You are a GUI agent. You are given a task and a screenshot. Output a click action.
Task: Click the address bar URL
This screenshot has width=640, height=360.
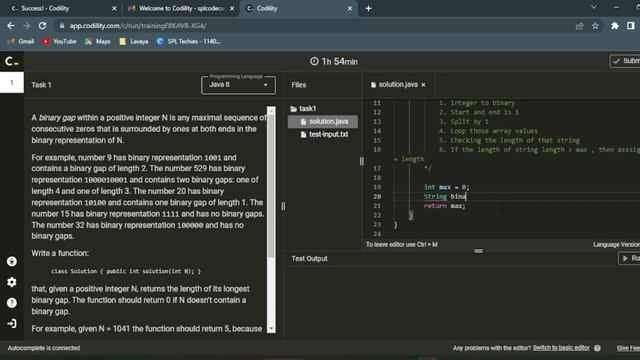pos(138,26)
